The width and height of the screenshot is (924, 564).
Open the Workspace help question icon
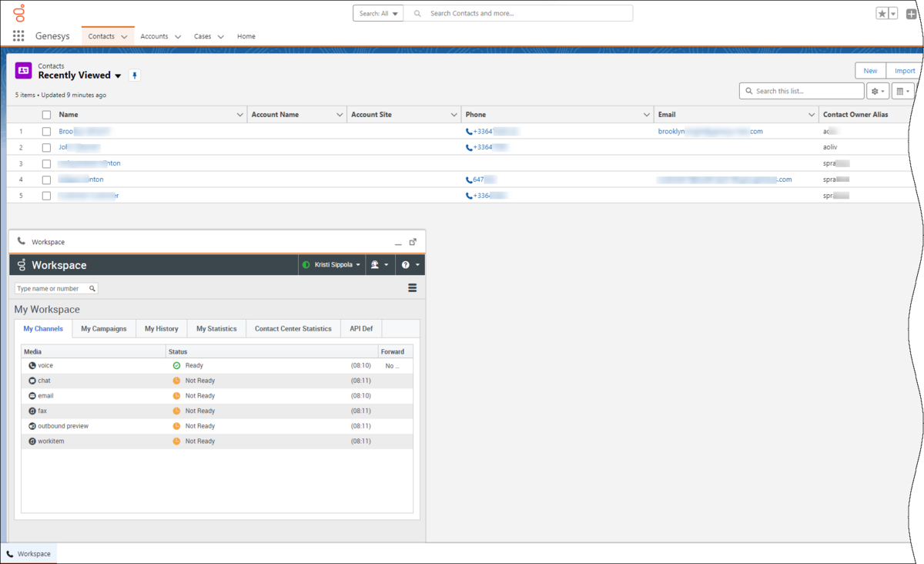tap(409, 265)
